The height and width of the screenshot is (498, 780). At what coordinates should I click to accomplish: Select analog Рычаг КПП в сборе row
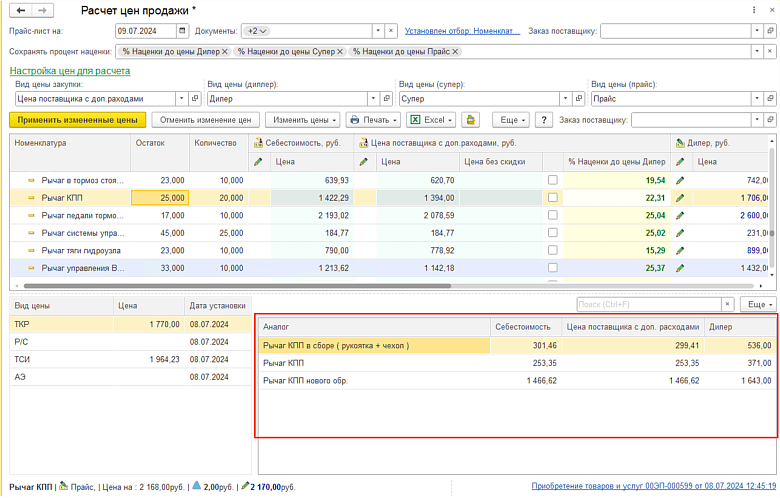pos(517,345)
